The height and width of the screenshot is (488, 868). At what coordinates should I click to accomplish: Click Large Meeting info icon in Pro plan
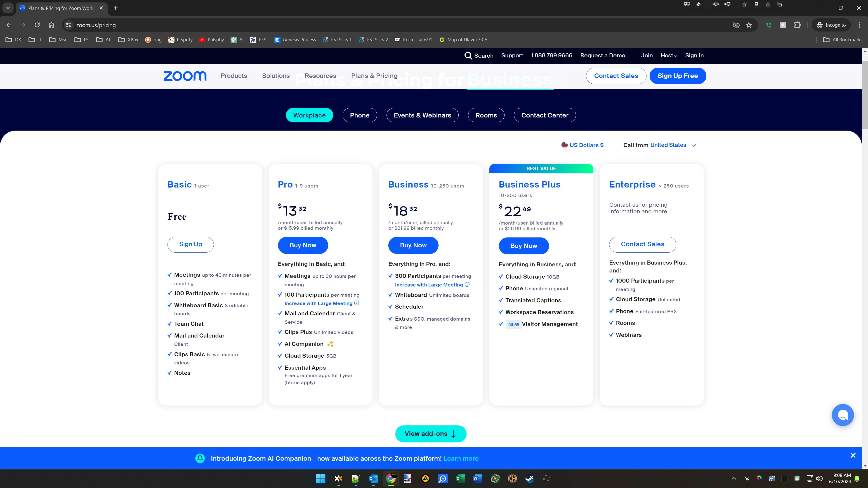click(x=357, y=303)
